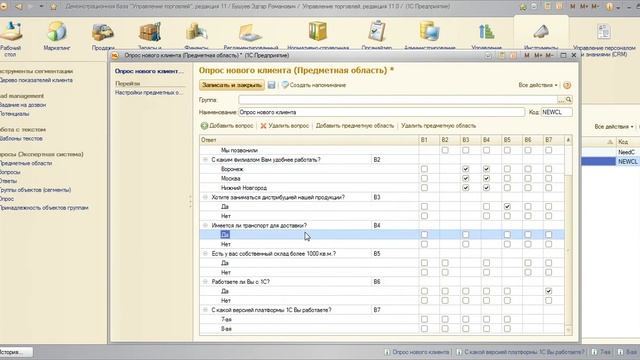This screenshot has width=640, height=360.
Task: Click scroll-down arrow of answers table
Action: coord(568,329)
